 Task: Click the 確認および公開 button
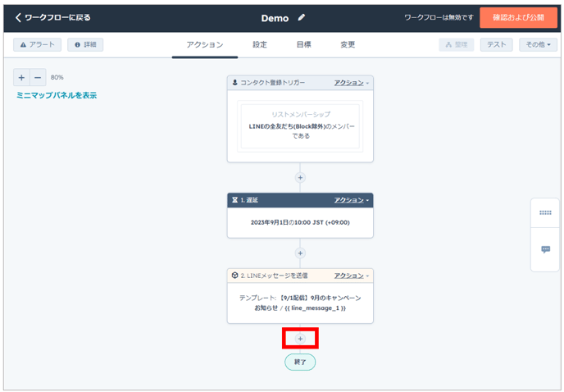pos(518,17)
